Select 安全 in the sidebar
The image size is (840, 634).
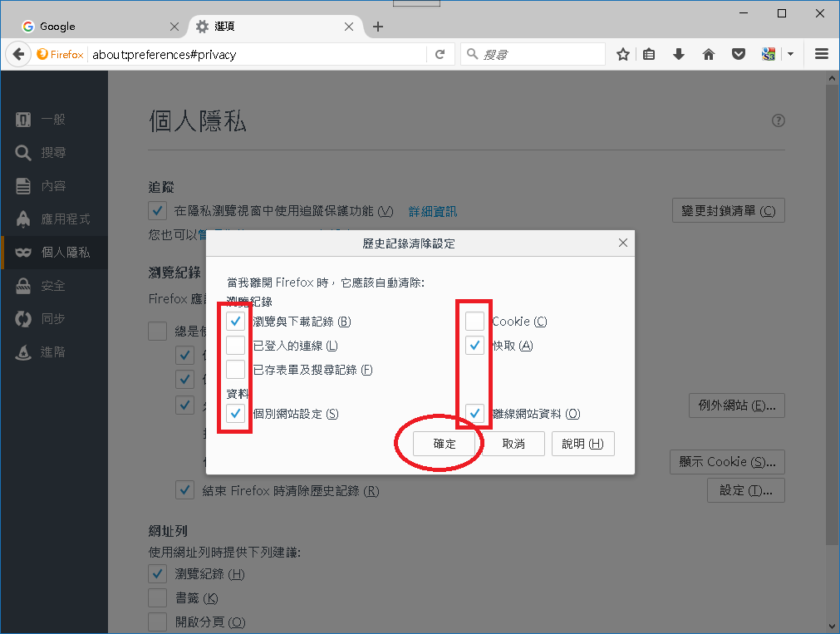click(53, 286)
